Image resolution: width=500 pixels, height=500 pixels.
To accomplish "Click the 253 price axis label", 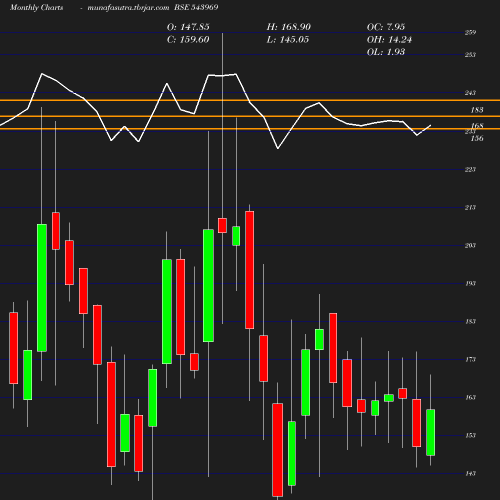I will click(470, 55).
